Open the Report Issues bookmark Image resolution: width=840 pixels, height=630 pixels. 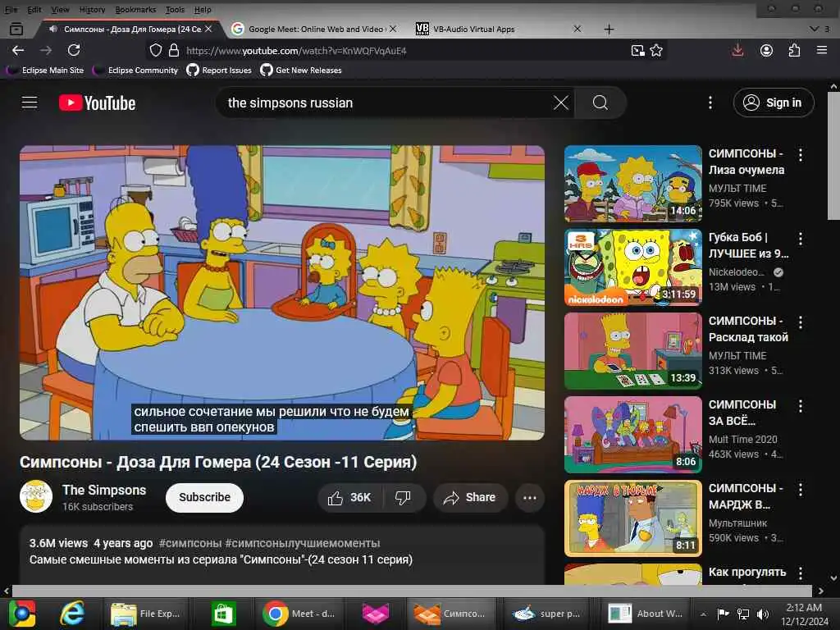[x=219, y=71]
